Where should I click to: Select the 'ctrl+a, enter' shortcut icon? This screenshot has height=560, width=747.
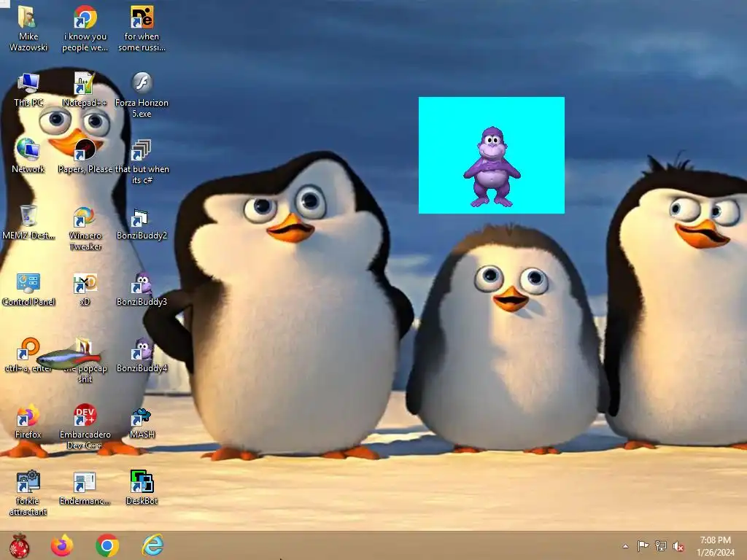(x=28, y=349)
